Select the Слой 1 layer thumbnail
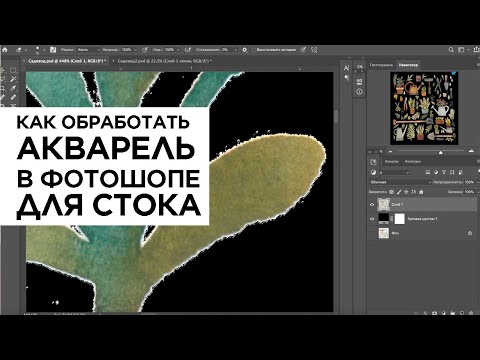 [x=384, y=205]
